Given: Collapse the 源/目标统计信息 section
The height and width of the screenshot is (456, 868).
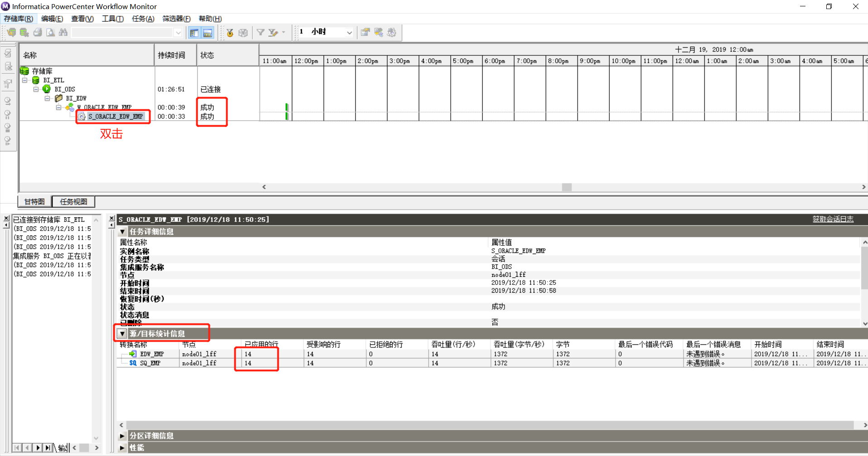Looking at the screenshot, I should point(122,333).
